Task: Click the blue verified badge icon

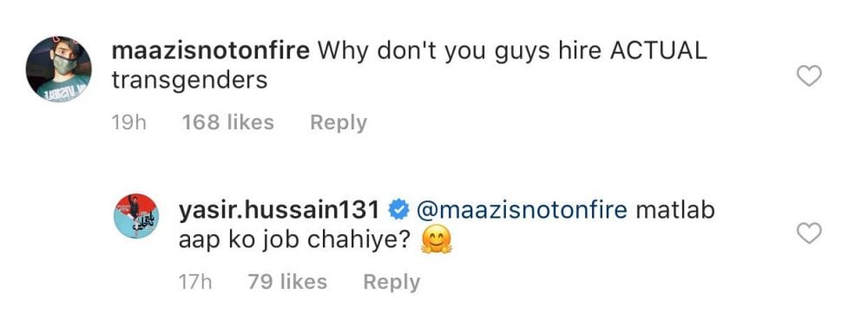Action: pyautogui.click(x=398, y=210)
